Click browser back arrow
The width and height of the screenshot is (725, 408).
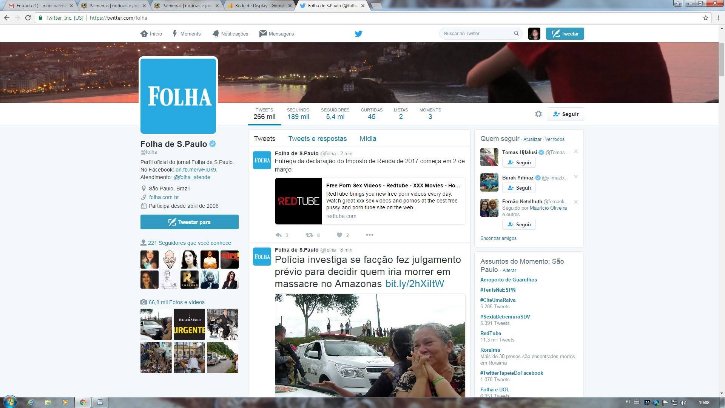(6, 18)
